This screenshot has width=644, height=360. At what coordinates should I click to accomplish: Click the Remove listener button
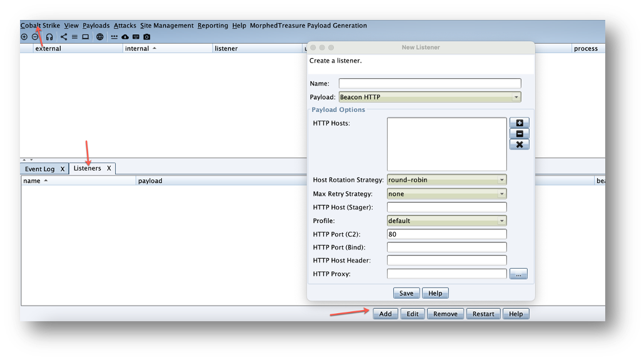(x=445, y=314)
